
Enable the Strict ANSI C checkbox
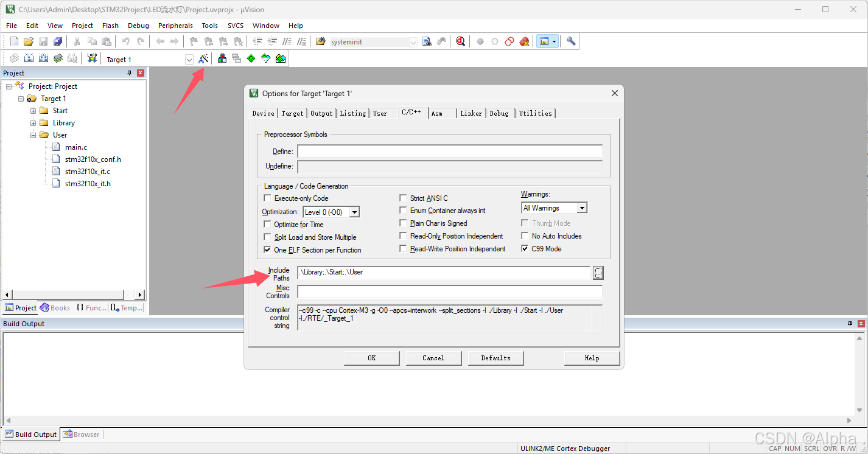[403, 198]
